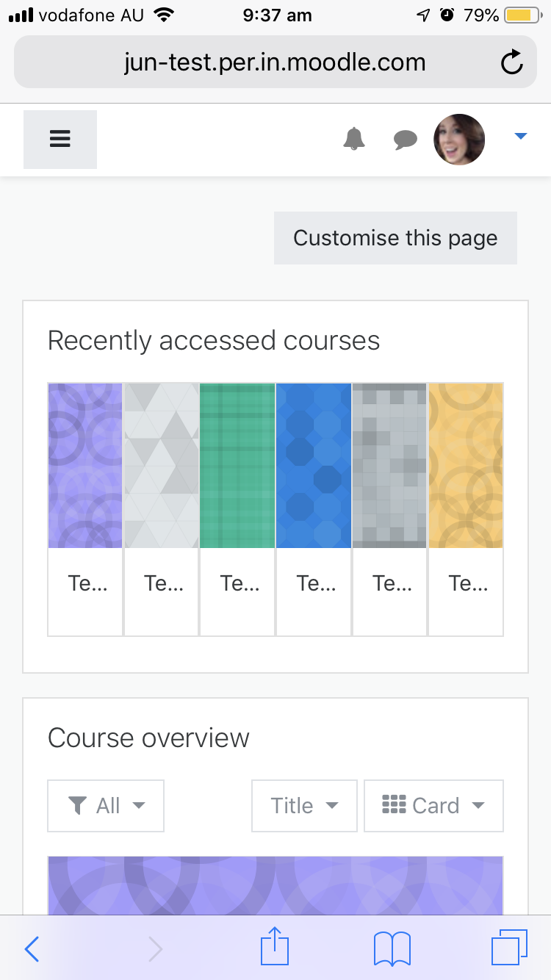The height and width of the screenshot is (980, 551).
Task: Click the user profile avatar
Action: [459, 140]
